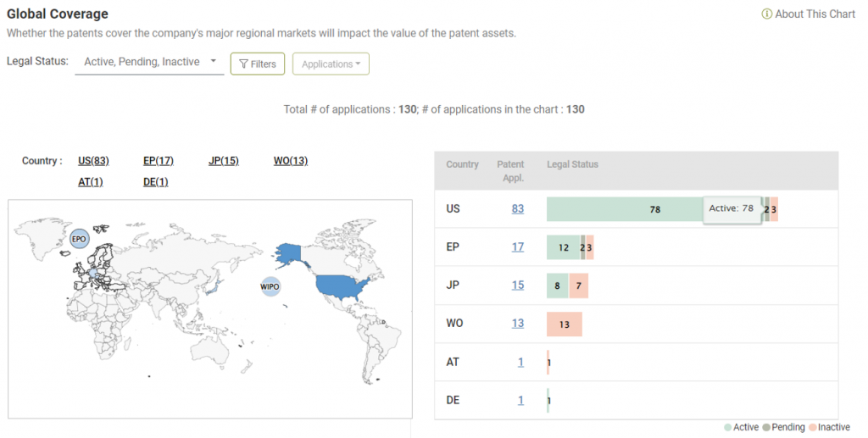Click the WO(13) country link
This screenshot has height=438, width=868.
(291, 161)
